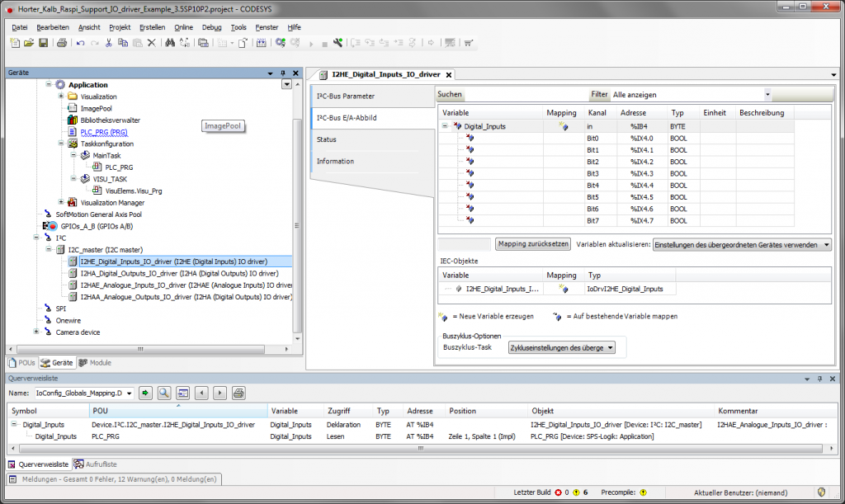Switch to the Aufrufliste tab
The image size is (845, 504).
99,464
